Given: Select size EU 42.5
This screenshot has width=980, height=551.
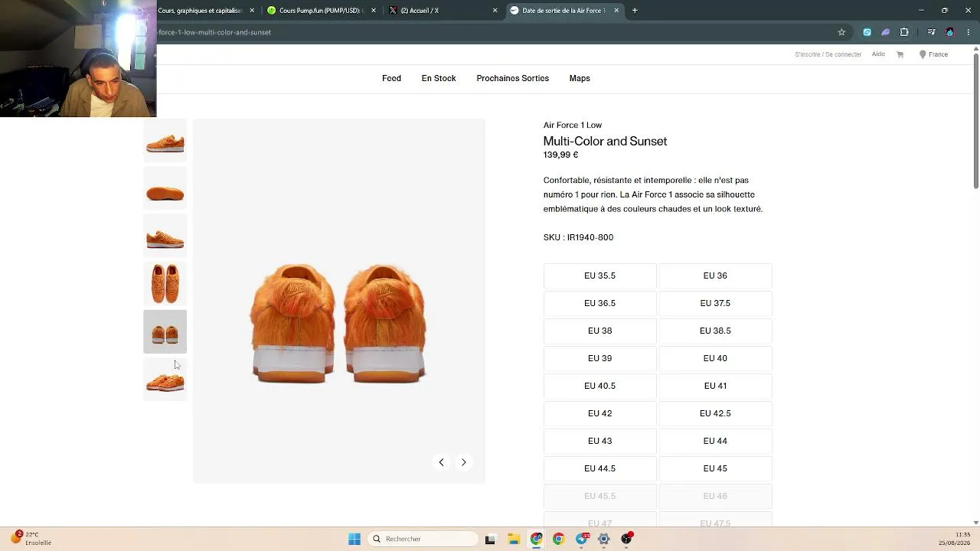Looking at the screenshot, I should 715,413.
